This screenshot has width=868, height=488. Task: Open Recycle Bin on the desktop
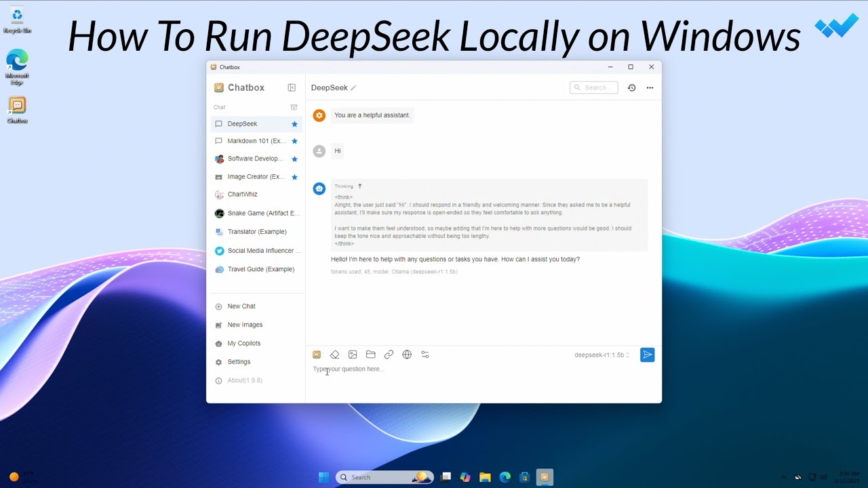(17, 20)
